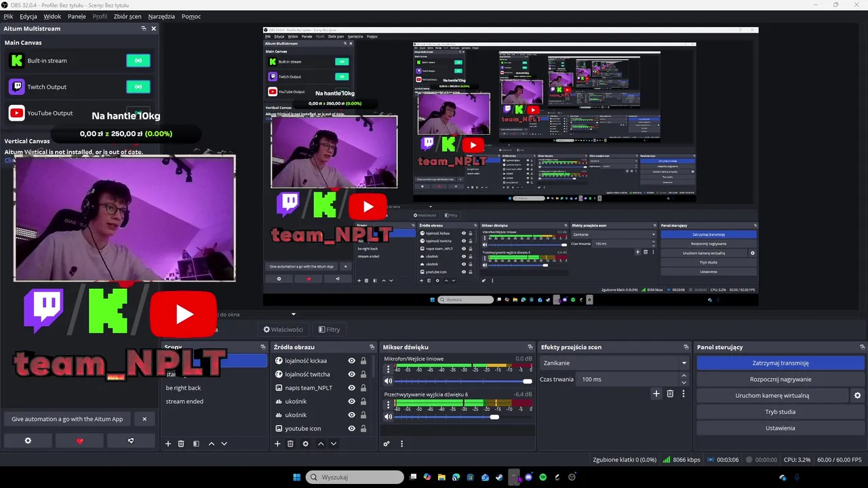This screenshot has width=868, height=488.
Task: Hide the lojalność kickaa source
Action: click(351, 361)
